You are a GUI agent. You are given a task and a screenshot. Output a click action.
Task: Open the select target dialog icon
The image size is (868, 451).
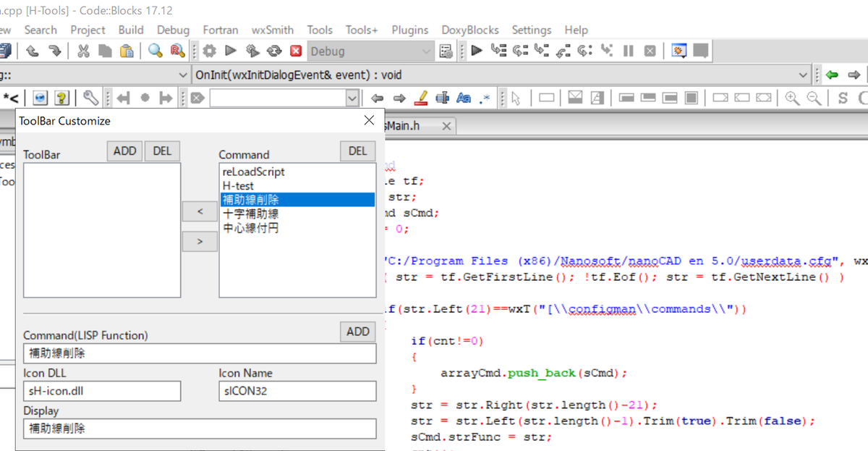click(446, 51)
